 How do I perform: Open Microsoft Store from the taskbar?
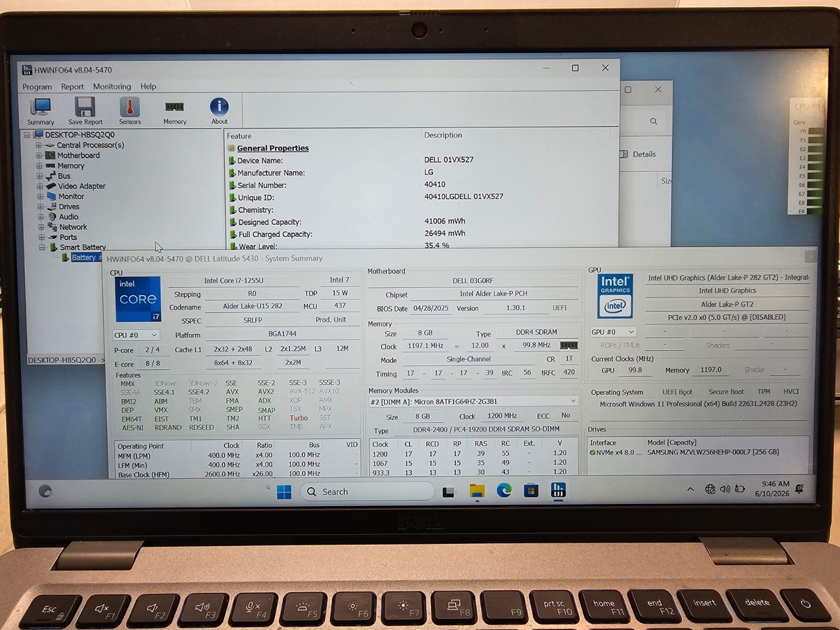click(531, 491)
